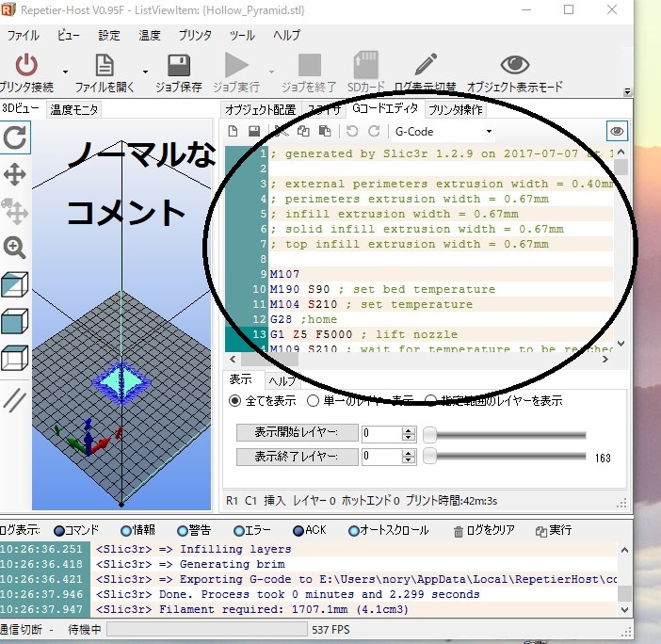Open the G-Code selection combo box
661x644 pixels.
[x=443, y=132]
